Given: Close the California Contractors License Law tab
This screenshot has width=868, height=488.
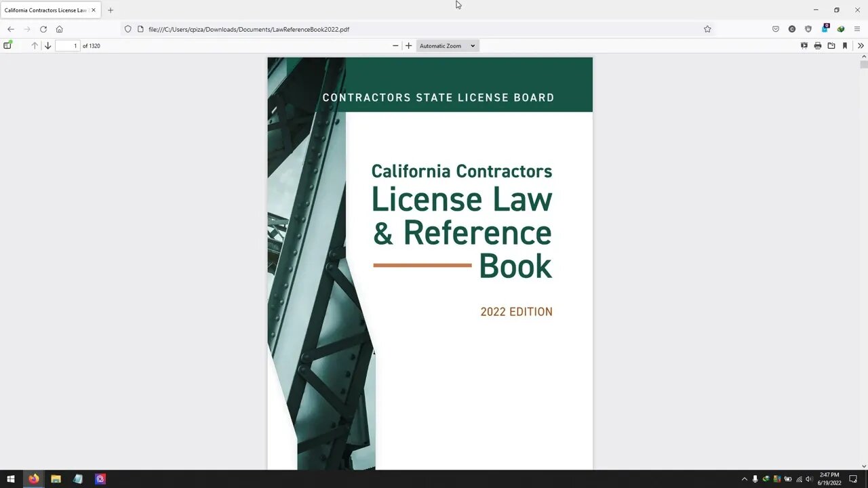Looking at the screenshot, I should [x=94, y=10].
